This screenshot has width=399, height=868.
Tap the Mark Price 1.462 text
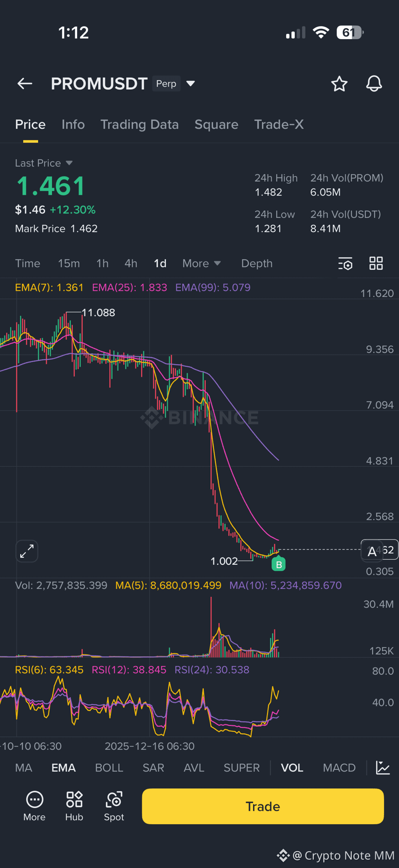[x=56, y=228]
